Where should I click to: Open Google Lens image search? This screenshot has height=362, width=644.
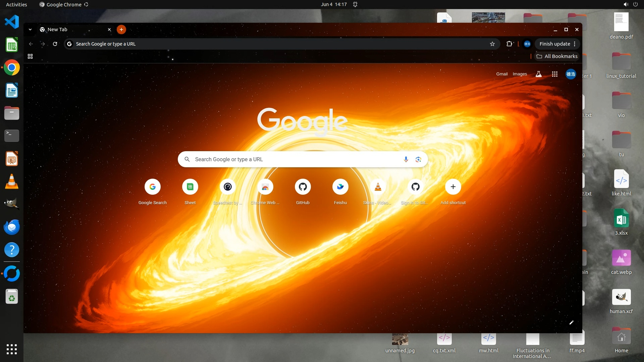[418, 159]
